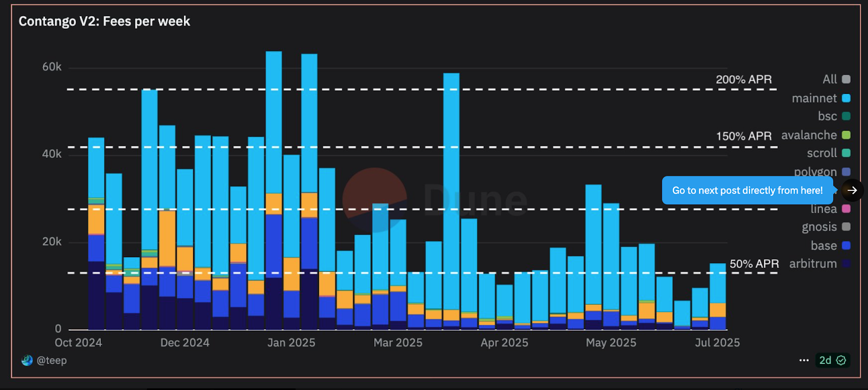The image size is (868, 390).
Task: Click the 200% APR line label
Action: [743, 79]
